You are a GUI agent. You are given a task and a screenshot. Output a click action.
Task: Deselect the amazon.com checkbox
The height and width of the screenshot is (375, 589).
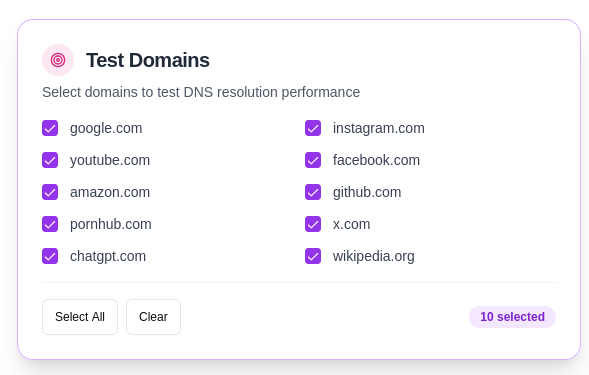click(50, 192)
